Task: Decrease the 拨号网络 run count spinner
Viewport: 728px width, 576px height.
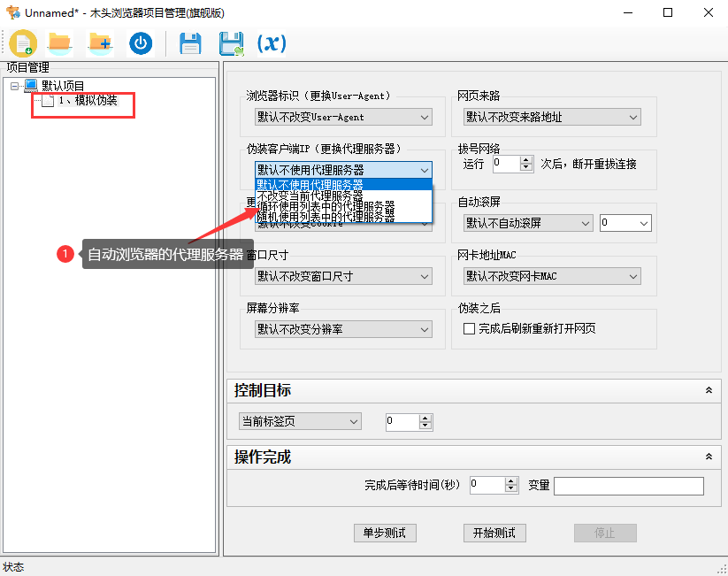Action: point(526,167)
